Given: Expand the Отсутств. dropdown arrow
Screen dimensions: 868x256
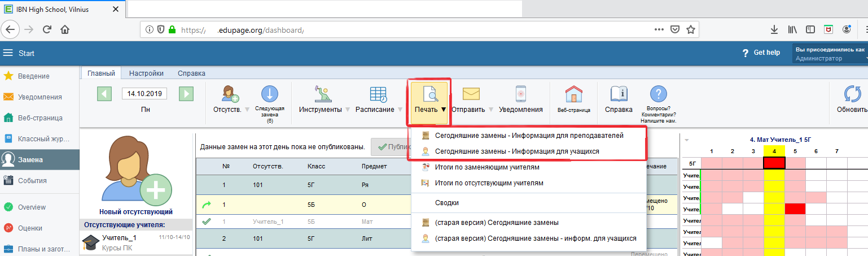Looking at the screenshot, I should pos(246,110).
